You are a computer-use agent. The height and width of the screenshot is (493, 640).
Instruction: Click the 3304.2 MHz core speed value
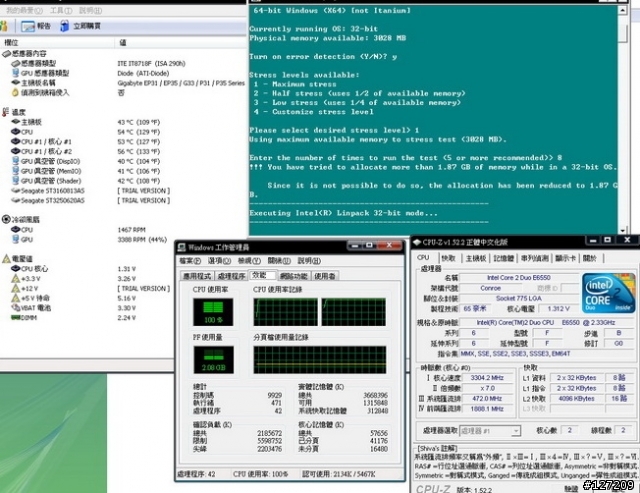(487, 378)
